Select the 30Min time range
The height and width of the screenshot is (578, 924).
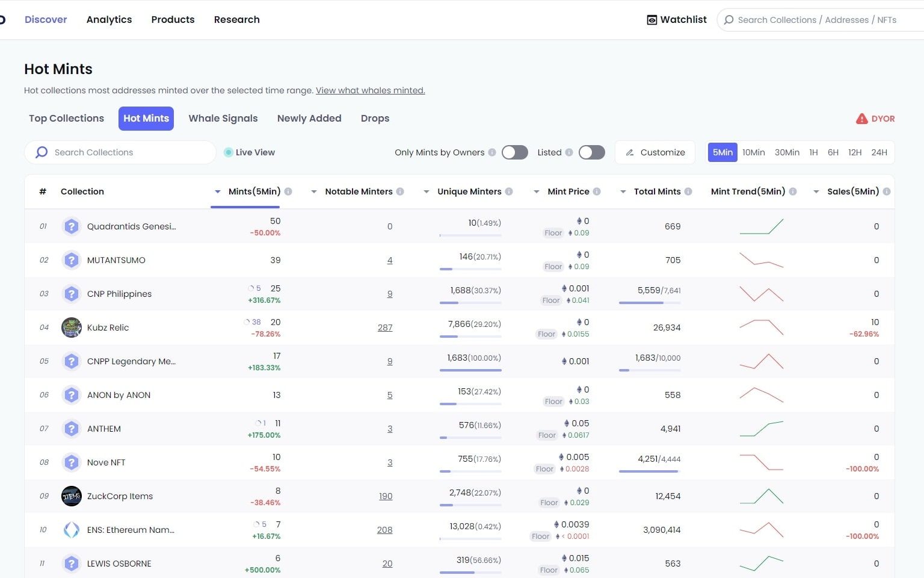pyautogui.click(x=787, y=152)
